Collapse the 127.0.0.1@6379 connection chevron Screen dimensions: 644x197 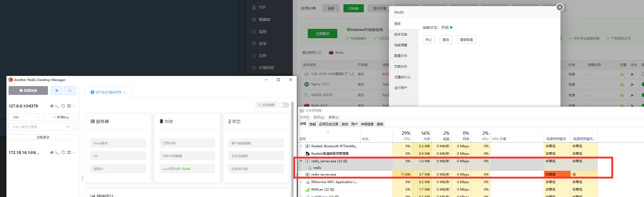pyautogui.click(x=74, y=106)
